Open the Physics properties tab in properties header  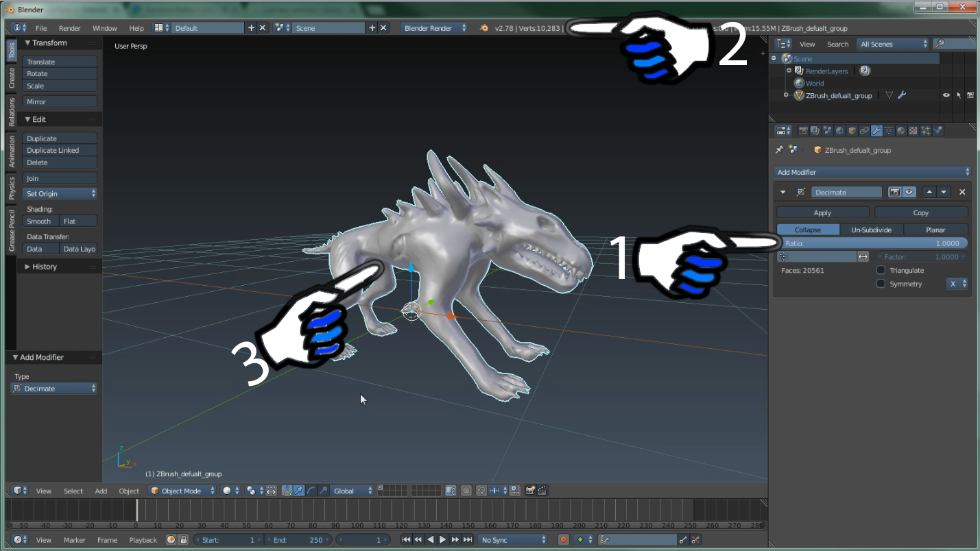[x=938, y=130]
